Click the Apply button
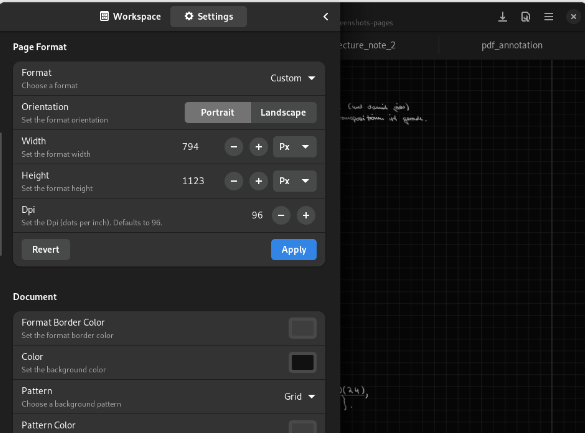The height and width of the screenshot is (433, 585). tap(294, 250)
